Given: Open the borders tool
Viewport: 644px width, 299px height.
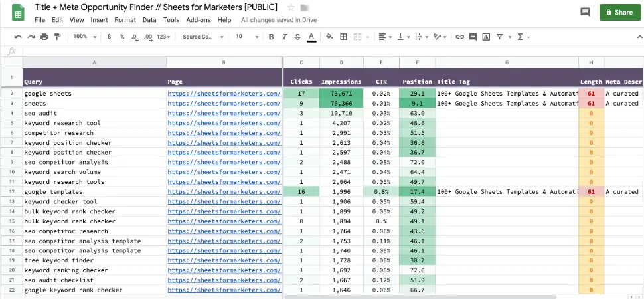Looking at the screenshot, I should pyautogui.click(x=344, y=37).
